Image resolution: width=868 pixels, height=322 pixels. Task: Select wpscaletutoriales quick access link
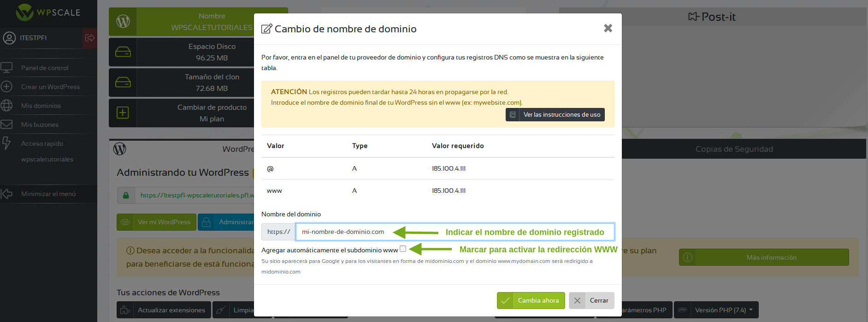coord(47,159)
